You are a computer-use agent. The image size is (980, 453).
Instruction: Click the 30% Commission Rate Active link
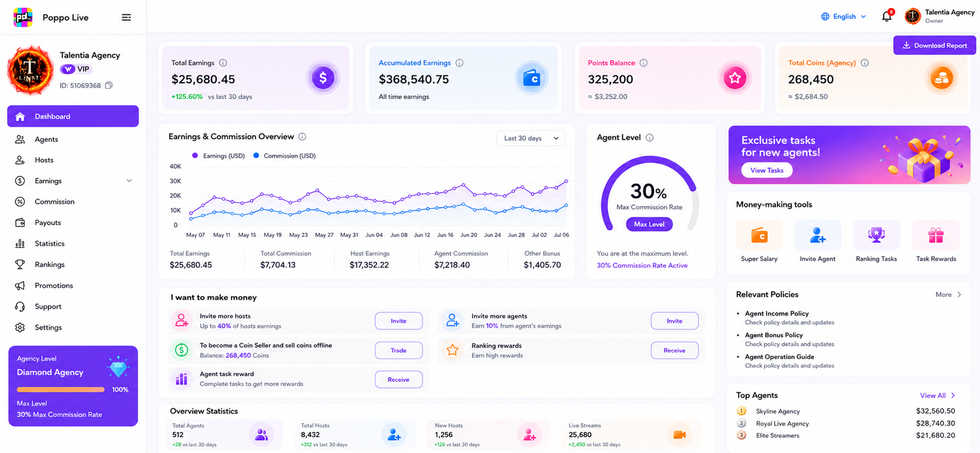(x=642, y=266)
